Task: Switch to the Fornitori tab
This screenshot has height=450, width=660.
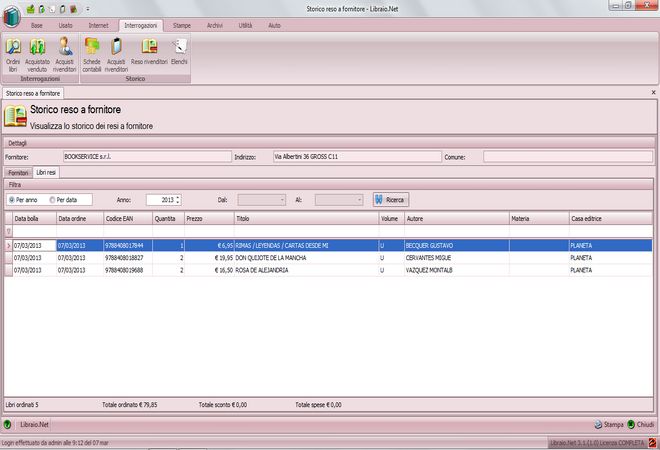Action: click(x=18, y=173)
